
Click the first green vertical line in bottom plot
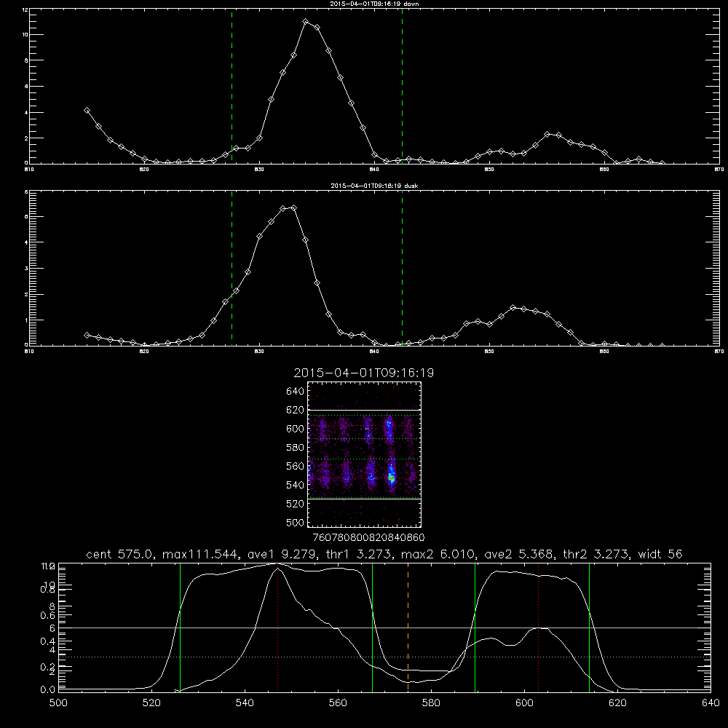tap(180, 627)
